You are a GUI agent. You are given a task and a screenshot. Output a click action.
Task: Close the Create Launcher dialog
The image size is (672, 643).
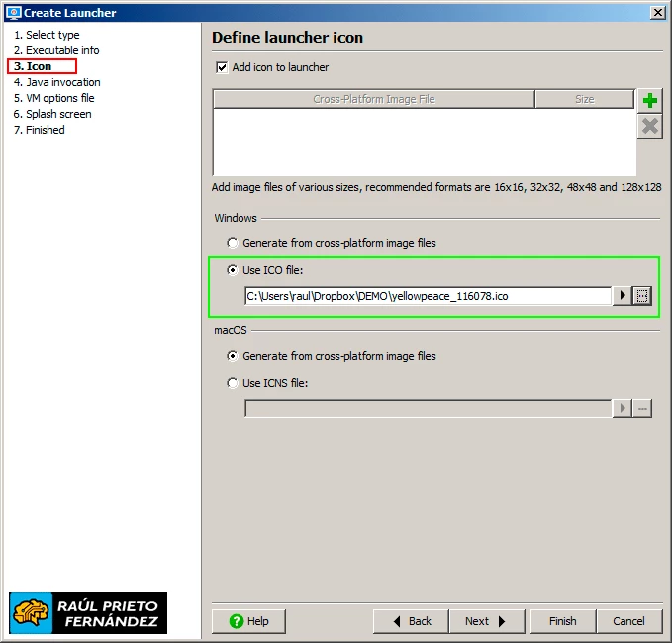[657, 13]
